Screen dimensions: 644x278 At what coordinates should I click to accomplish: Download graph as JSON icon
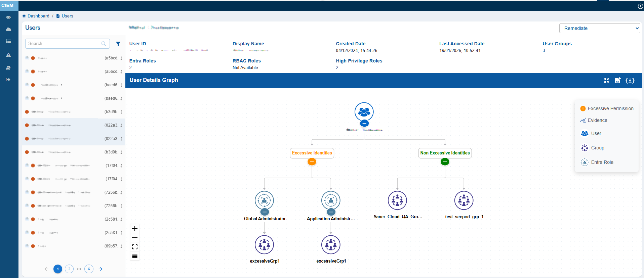coord(630,81)
